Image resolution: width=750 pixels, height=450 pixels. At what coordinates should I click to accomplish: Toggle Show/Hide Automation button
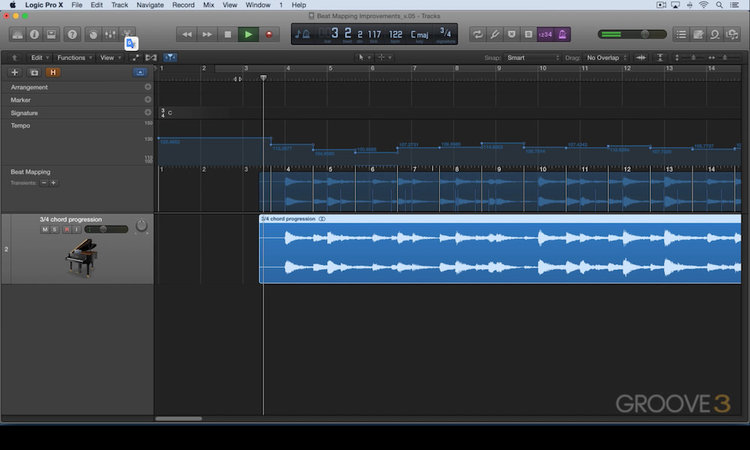tap(135, 58)
